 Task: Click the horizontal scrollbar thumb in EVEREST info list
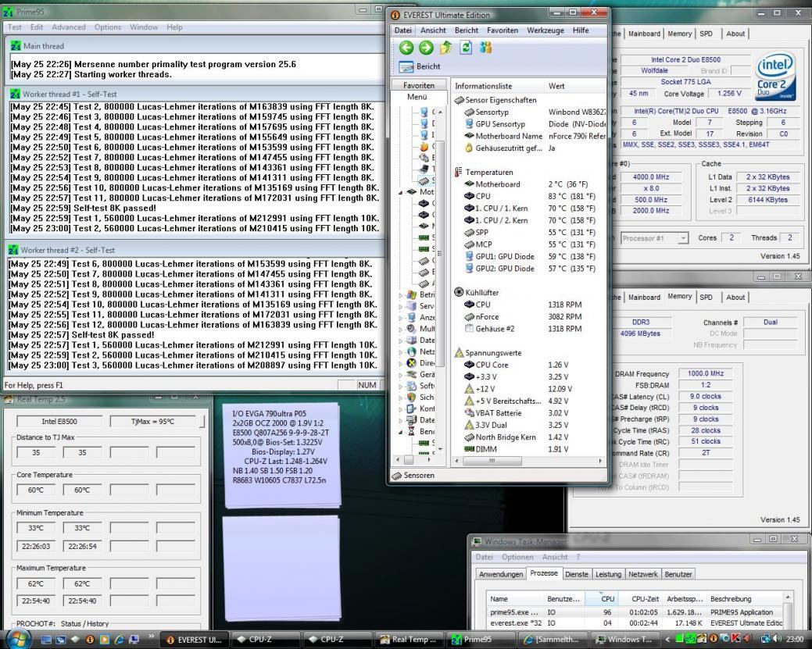(x=492, y=460)
